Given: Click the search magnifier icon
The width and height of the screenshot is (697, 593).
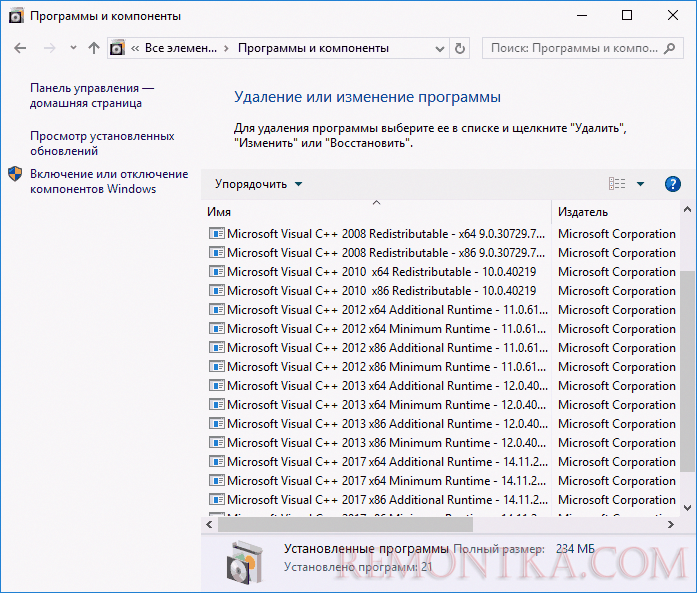Looking at the screenshot, I should (x=669, y=48).
